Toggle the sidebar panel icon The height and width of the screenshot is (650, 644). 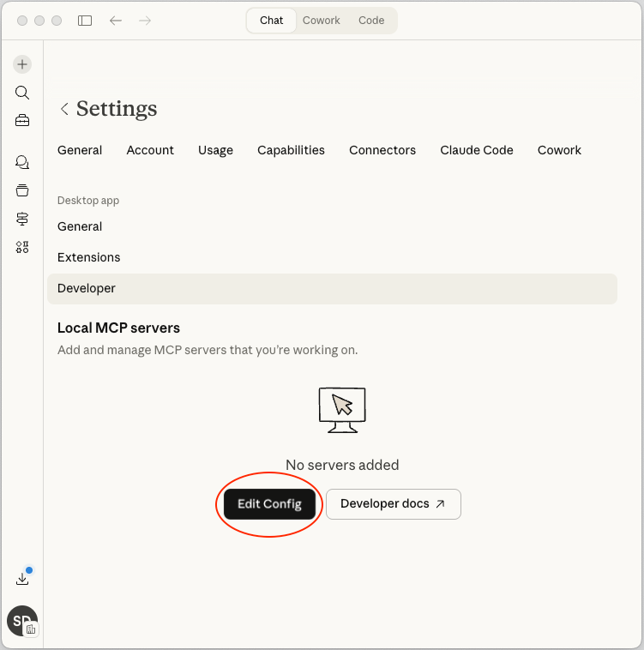pos(85,21)
